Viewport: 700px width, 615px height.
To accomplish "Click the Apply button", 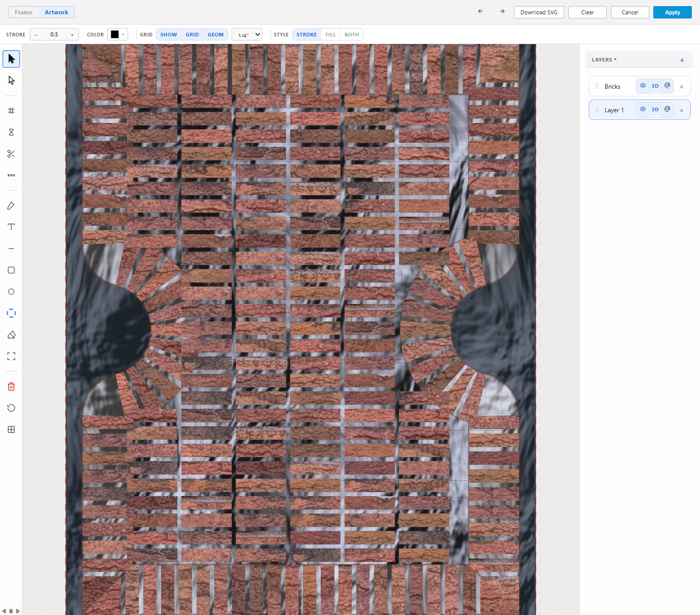I will click(x=672, y=12).
